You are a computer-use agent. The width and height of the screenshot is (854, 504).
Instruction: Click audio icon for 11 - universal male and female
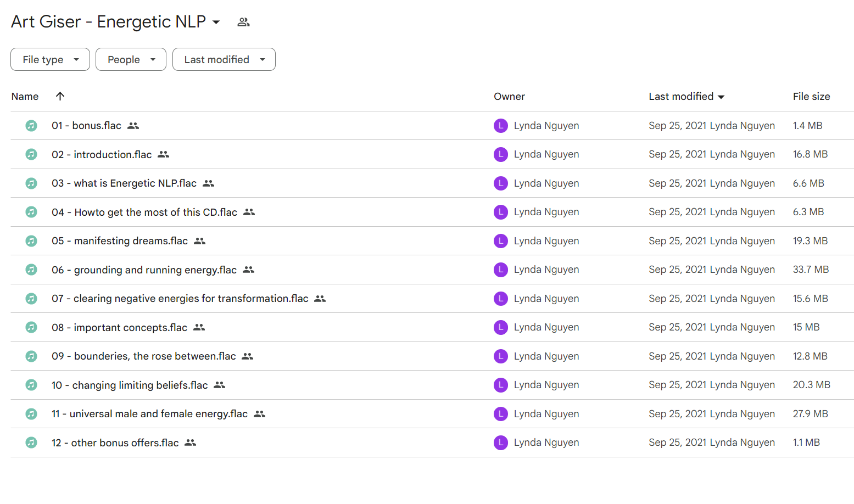tap(31, 414)
